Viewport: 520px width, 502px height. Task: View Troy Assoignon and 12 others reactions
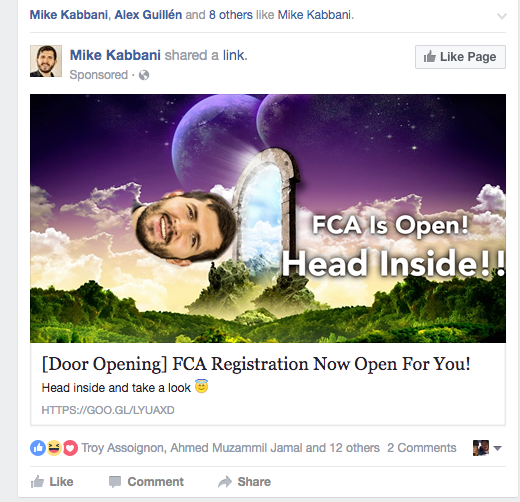(x=230, y=448)
